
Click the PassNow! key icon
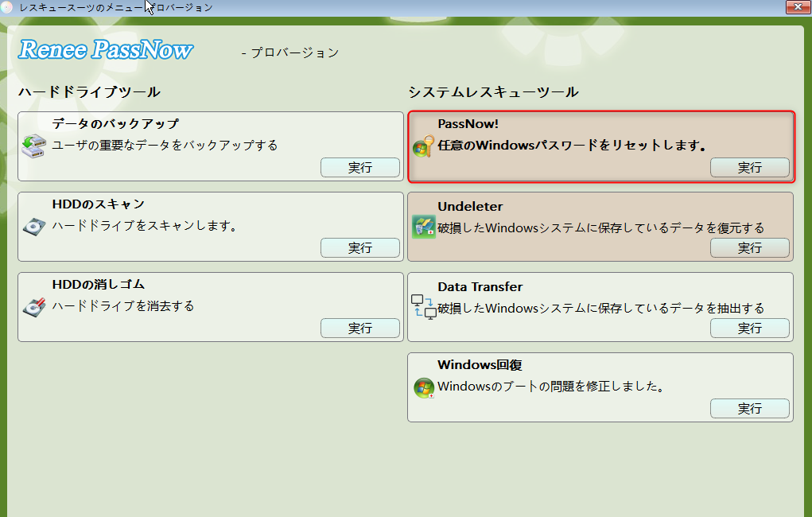click(x=424, y=146)
